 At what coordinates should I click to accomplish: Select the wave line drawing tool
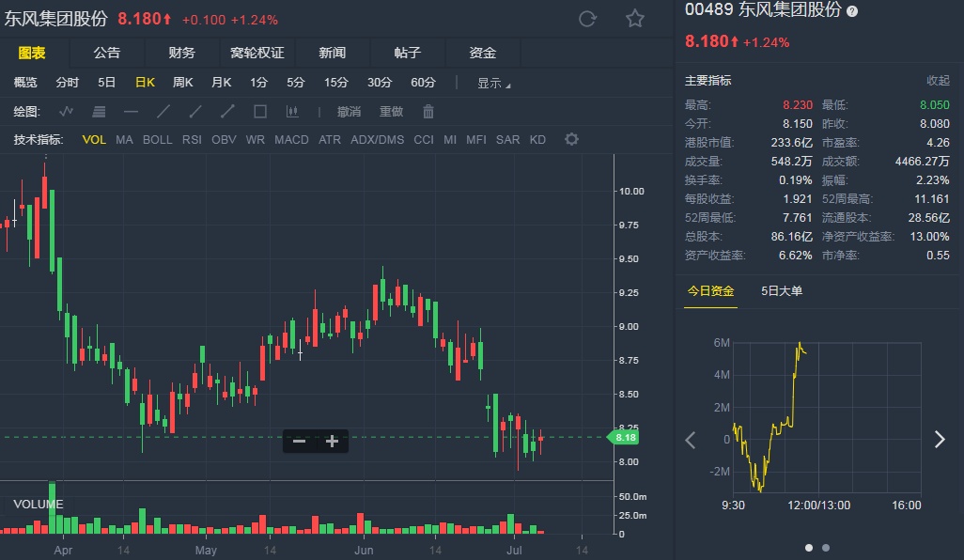(x=67, y=111)
